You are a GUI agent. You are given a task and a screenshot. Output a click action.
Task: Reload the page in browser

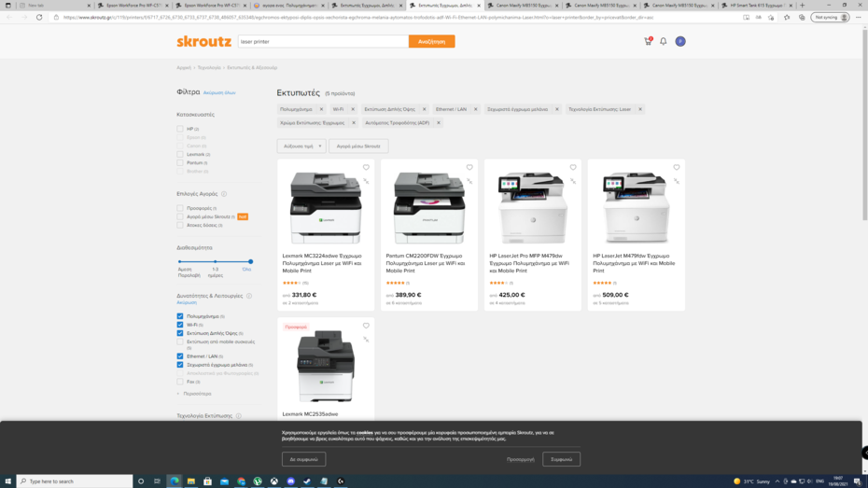[39, 17]
